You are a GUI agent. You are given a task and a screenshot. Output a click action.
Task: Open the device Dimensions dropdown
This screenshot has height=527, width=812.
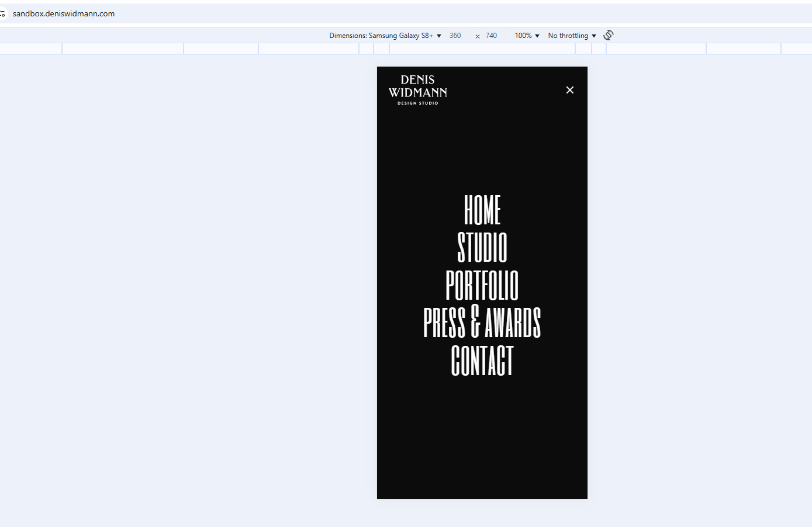pos(385,36)
